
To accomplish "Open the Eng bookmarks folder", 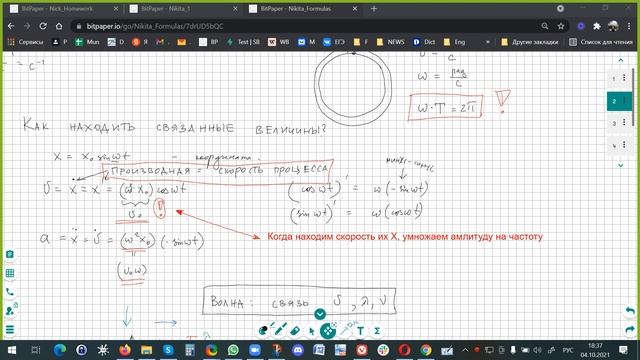I will point(454,42).
